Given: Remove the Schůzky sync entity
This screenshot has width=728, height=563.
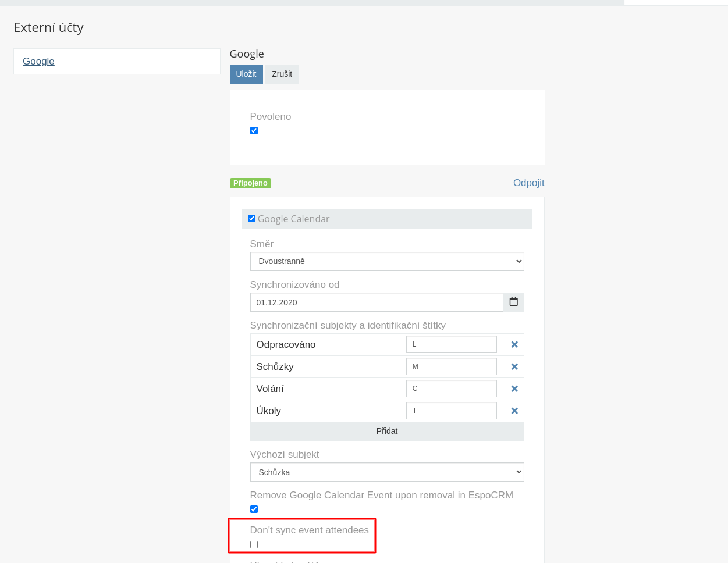Looking at the screenshot, I should pos(514,366).
